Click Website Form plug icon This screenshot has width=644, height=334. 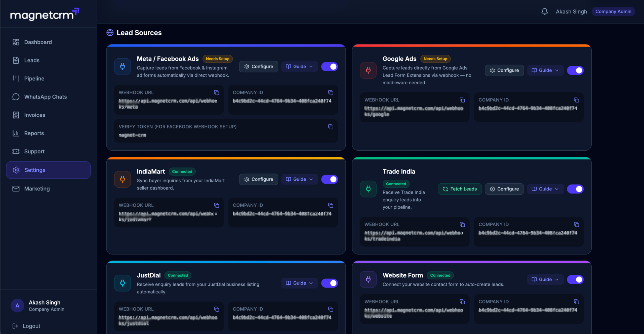point(368,279)
